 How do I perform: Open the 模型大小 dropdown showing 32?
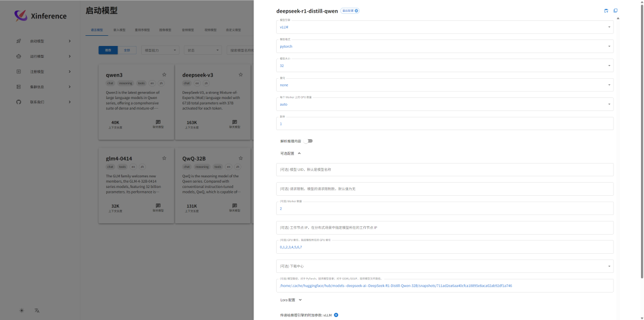[x=445, y=66]
